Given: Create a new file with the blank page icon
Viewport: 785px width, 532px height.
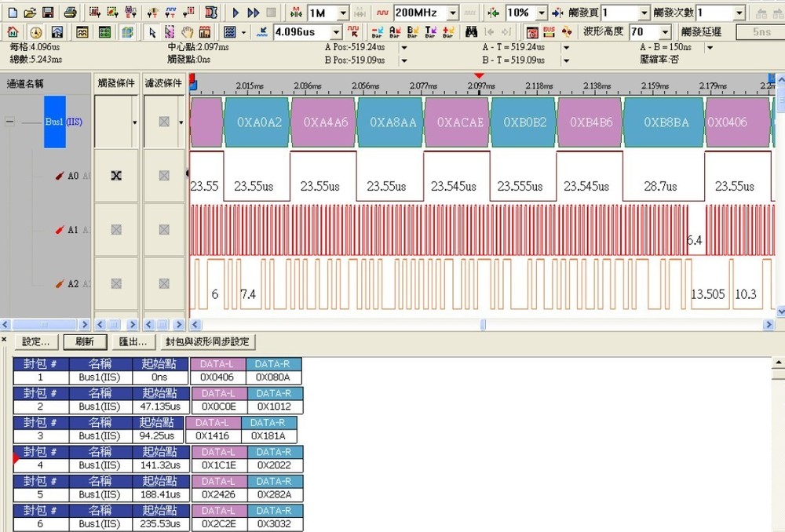Looking at the screenshot, I should pos(13,13).
